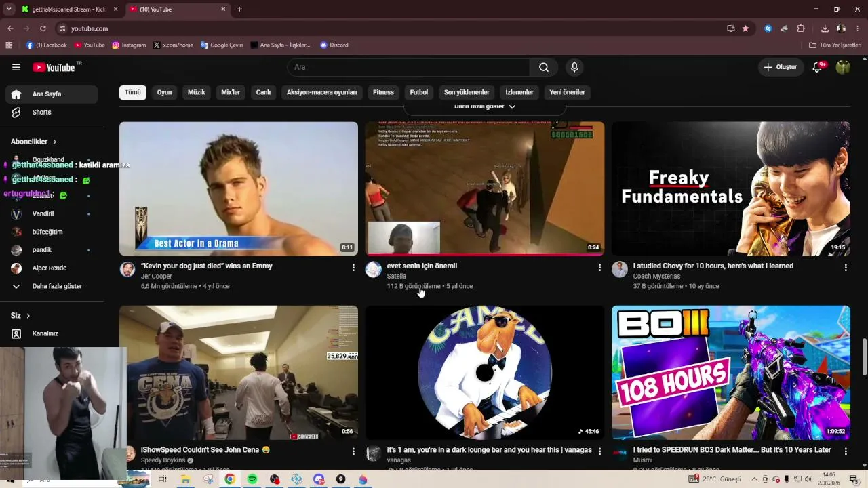The width and height of the screenshot is (868, 488).
Task: Open the Chrome three-dot menu
Action: coord(858,28)
